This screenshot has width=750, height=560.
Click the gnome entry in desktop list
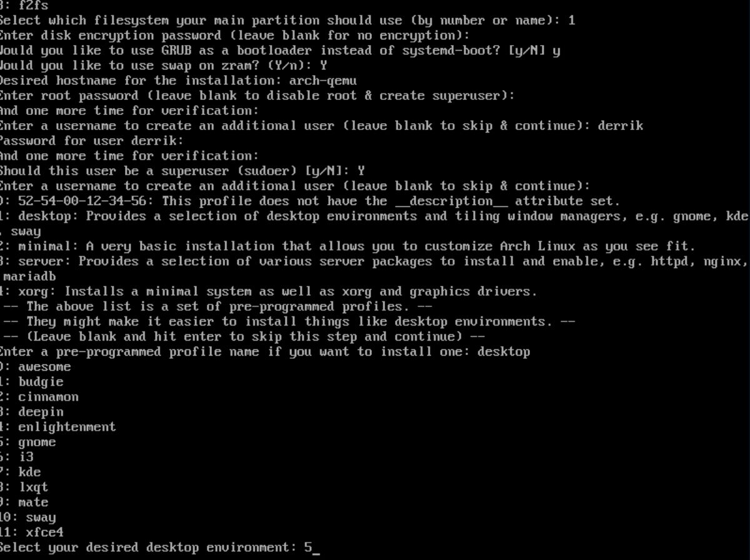pos(28,442)
